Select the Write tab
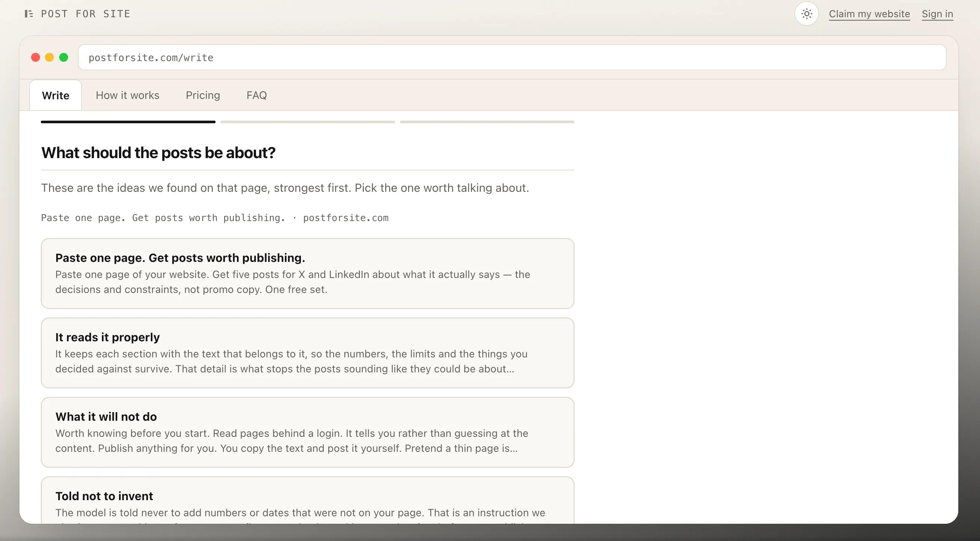This screenshot has height=541, width=980. tap(55, 95)
